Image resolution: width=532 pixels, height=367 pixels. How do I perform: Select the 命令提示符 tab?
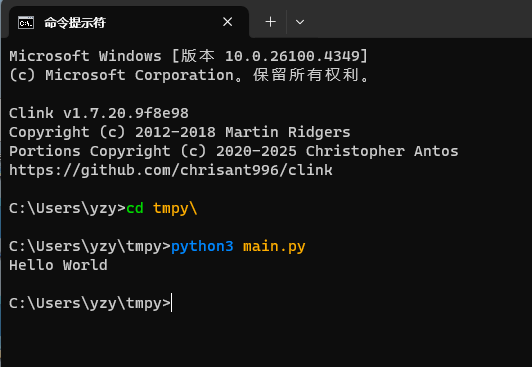point(129,22)
